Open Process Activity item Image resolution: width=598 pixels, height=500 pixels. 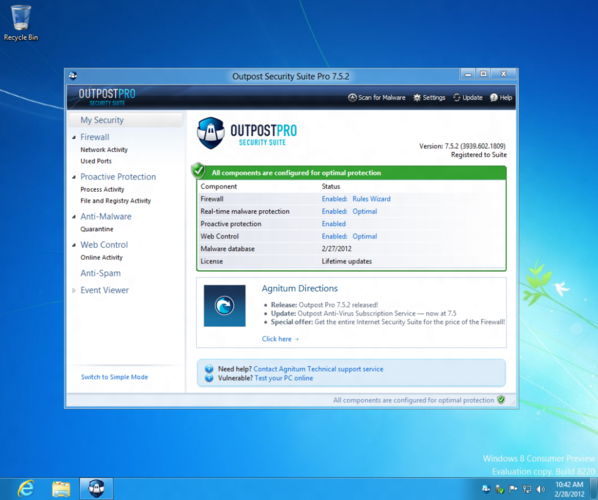pyautogui.click(x=102, y=189)
